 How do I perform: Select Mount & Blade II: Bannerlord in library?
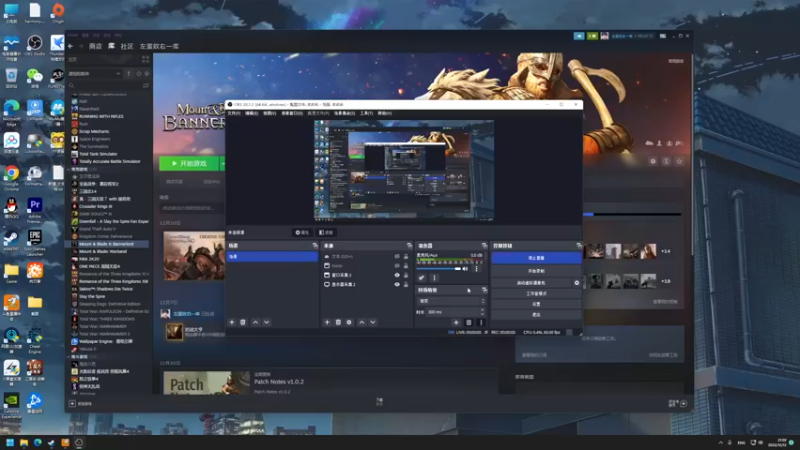click(106, 244)
